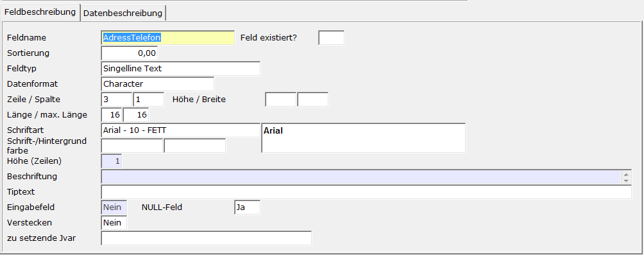Click the Länge field with first 16
This screenshot has width=644, height=255.
[x=112, y=115]
